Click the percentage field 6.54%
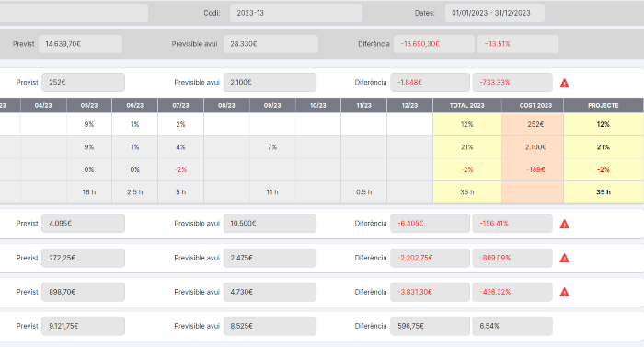644x347 pixels. tap(512, 326)
